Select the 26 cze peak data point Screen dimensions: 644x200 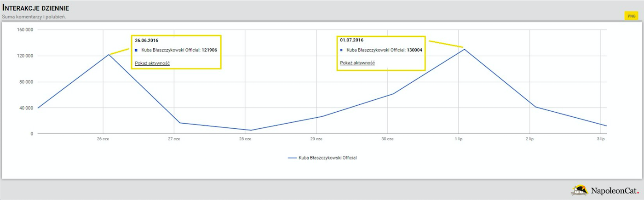coord(109,55)
